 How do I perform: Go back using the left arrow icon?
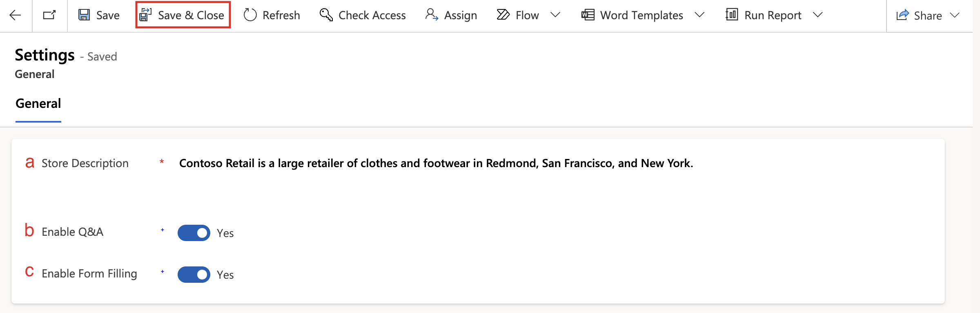(15, 15)
